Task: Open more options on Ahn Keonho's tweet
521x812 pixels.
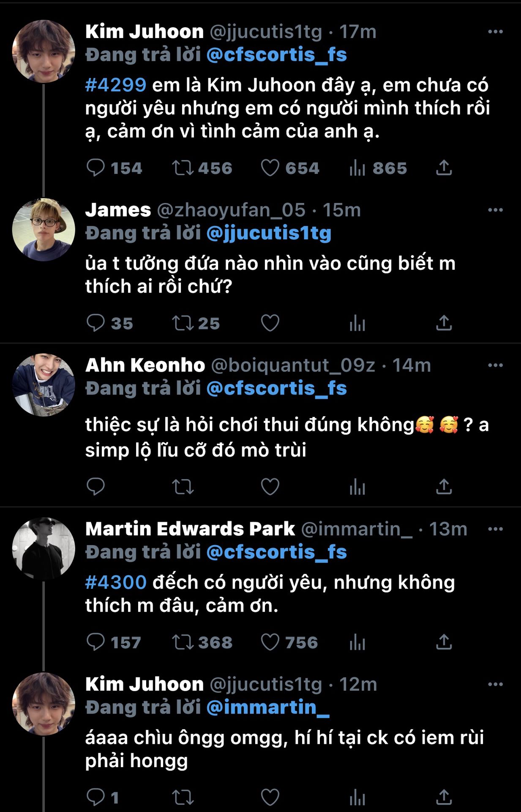Action: click(495, 365)
